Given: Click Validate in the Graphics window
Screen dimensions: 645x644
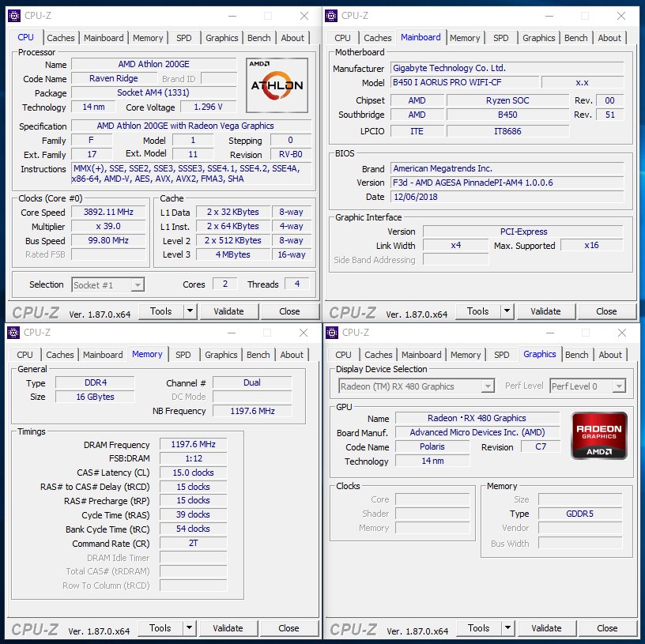Looking at the screenshot, I should (x=546, y=628).
